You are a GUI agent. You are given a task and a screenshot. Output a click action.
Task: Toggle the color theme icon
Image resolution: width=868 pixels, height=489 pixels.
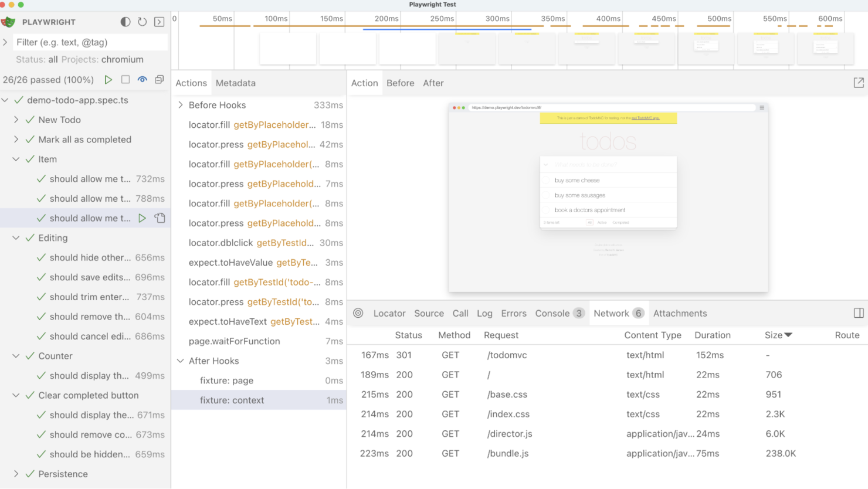(x=126, y=22)
